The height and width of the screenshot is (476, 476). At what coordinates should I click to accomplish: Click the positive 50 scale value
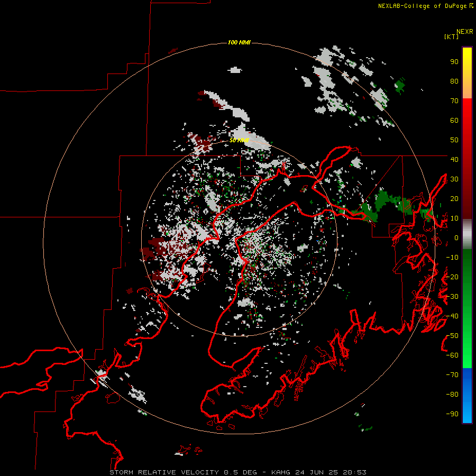tap(454, 140)
